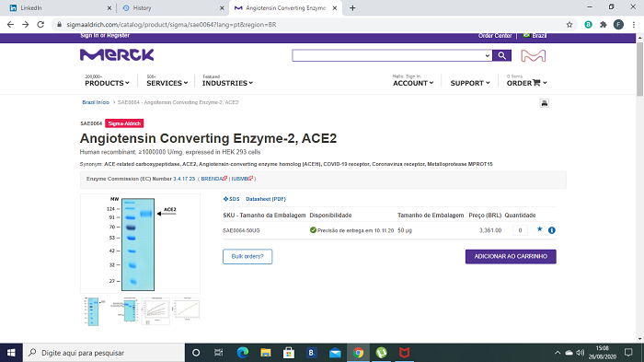
Task: Open the Datasheet (PDF) link
Action: tap(266, 199)
